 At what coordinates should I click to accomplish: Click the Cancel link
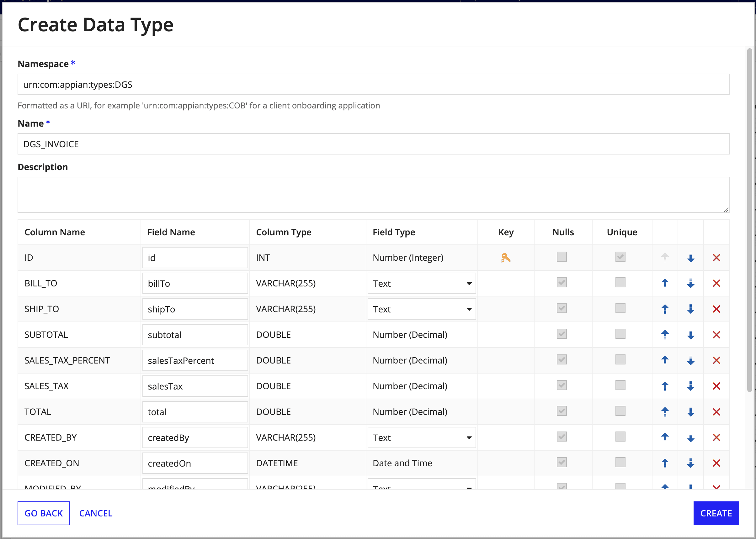(x=96, y=513)
